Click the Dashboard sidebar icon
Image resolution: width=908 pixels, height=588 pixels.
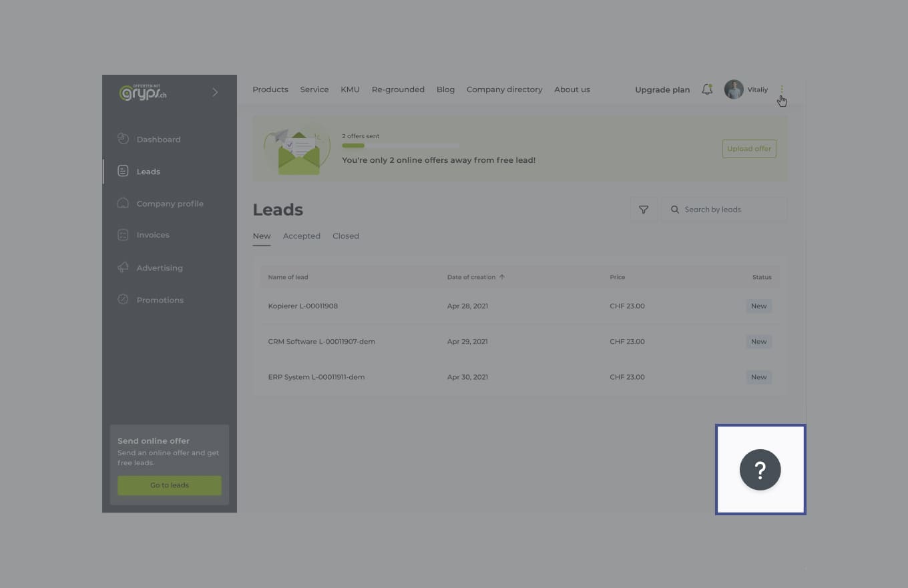[123, 139]
